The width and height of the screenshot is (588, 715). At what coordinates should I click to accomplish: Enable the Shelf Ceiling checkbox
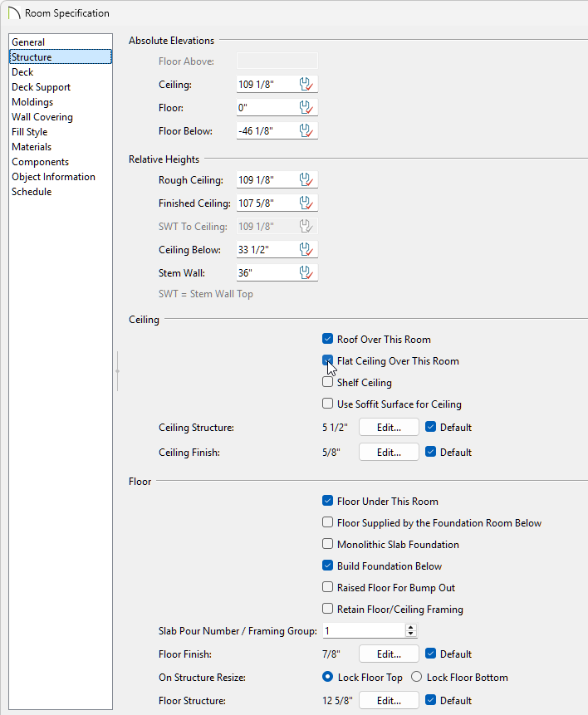pos(327,382)
